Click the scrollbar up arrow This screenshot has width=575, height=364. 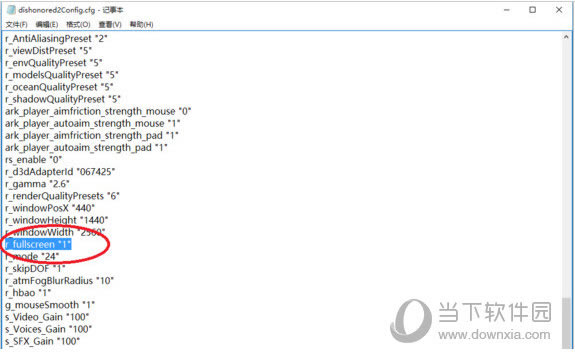point(566,37)
